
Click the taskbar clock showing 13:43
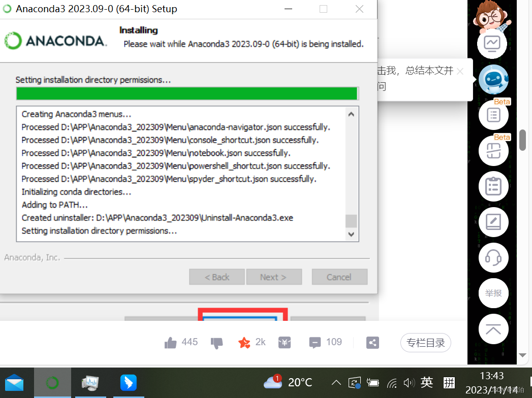pyautogui.click(x=492, y=376)
